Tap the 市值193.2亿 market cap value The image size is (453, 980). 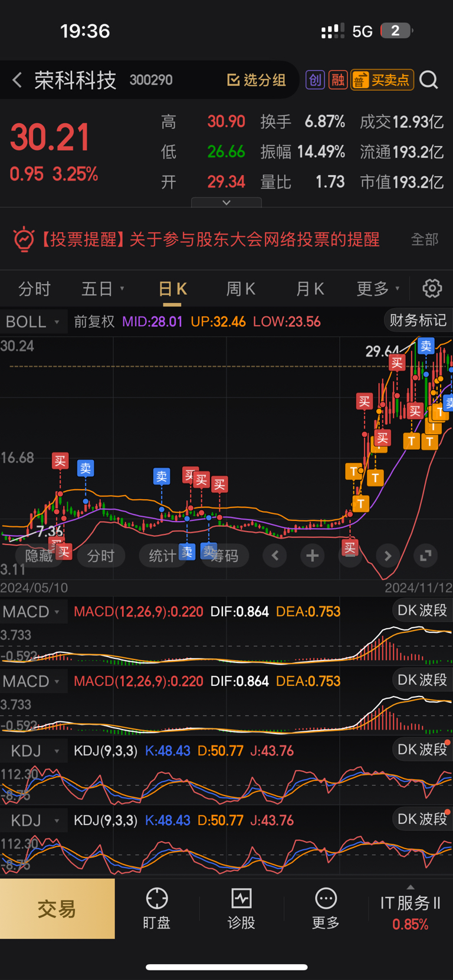tap(402, 182)
